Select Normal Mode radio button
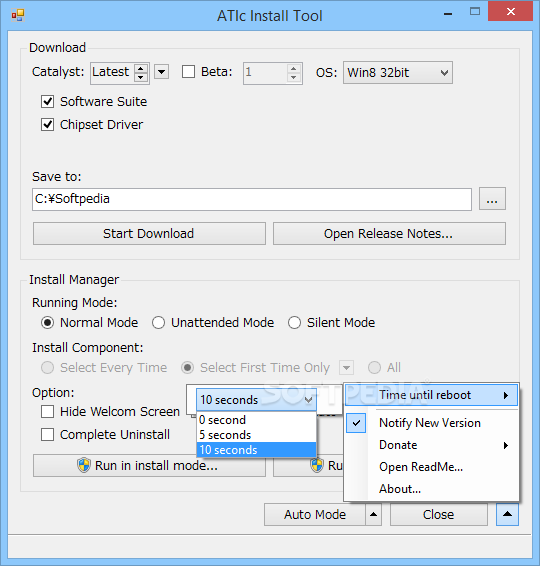540x566 pixels. click(x=47, y=323)
